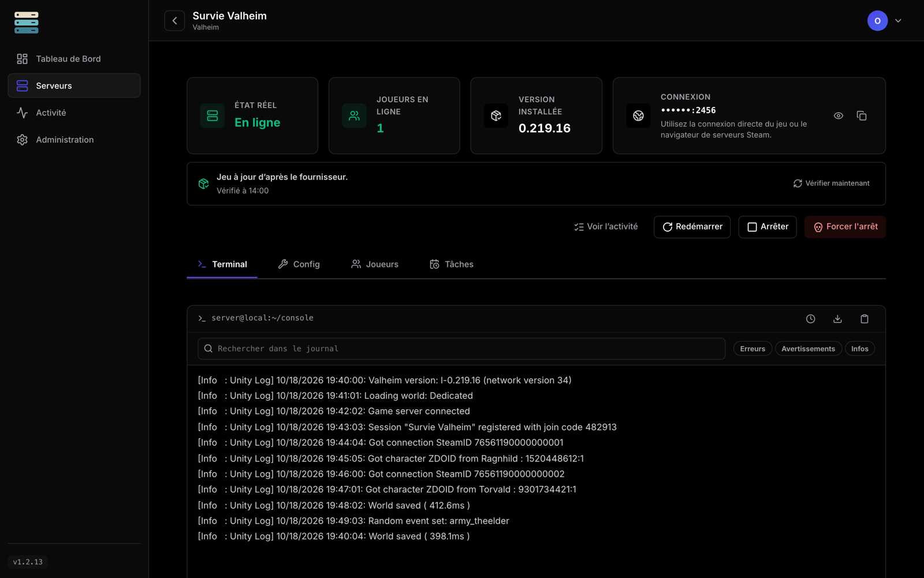Click the Game server connected log line
Screen dimensions: 924x578
(x=334, y=412)
